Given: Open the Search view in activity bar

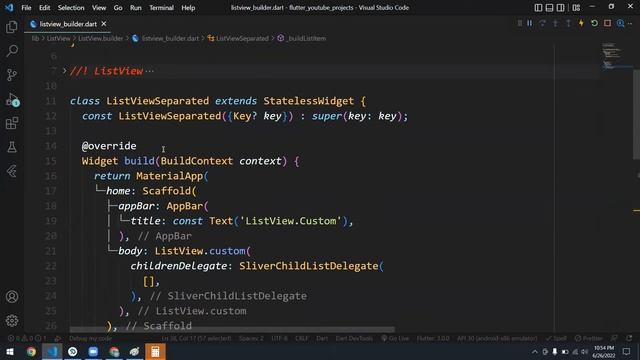Looking at the screenshot, I should click(x=12, y=51).
